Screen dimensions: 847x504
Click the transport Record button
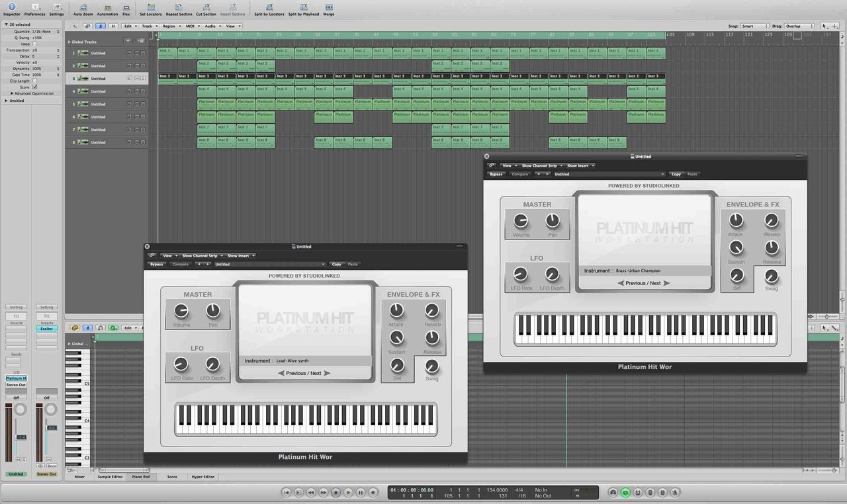373,492
